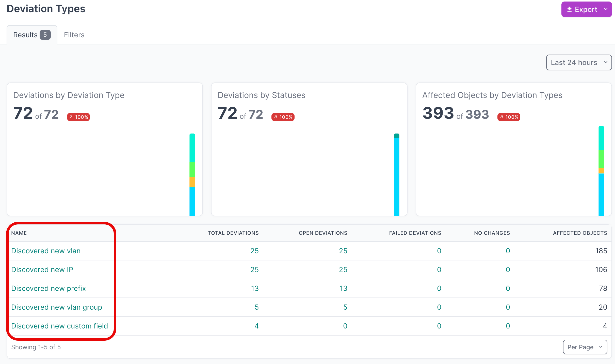Click the upward trend badge in Deviations by Statuses
This screenshot has height=364, width=615.
pos(283,117)
